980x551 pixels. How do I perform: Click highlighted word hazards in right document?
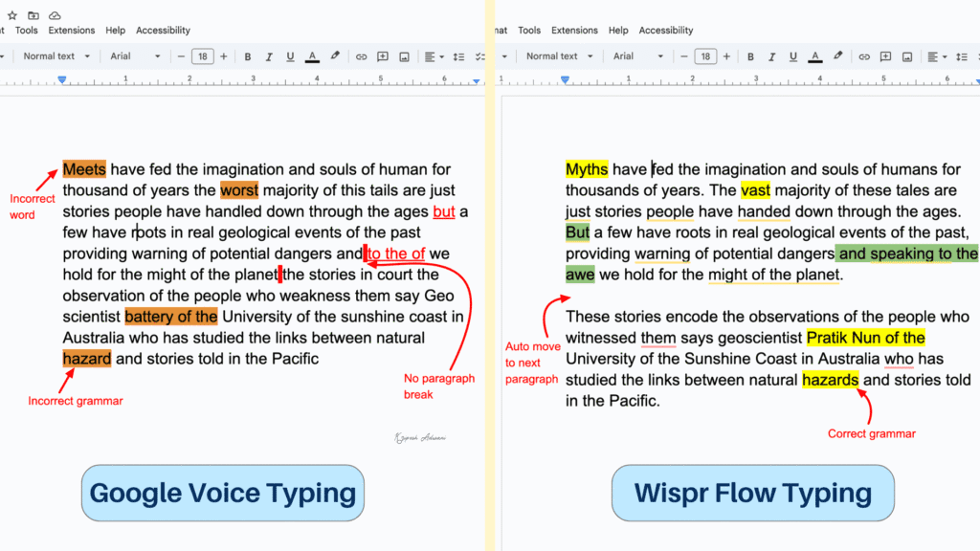coord(831,380)
